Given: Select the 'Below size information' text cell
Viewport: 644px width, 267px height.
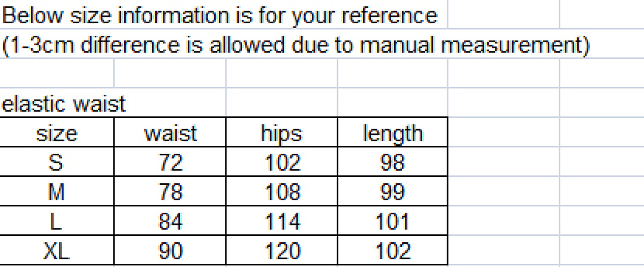Looking at the screenshot, I should click(x=219, y=15).
